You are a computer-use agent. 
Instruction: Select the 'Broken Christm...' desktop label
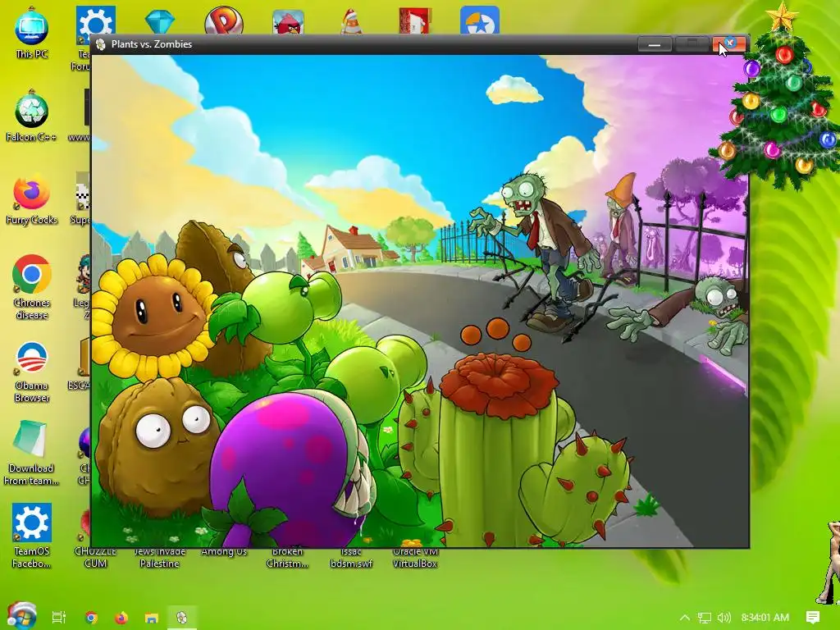pyautogui.click(x=287, y=558)
